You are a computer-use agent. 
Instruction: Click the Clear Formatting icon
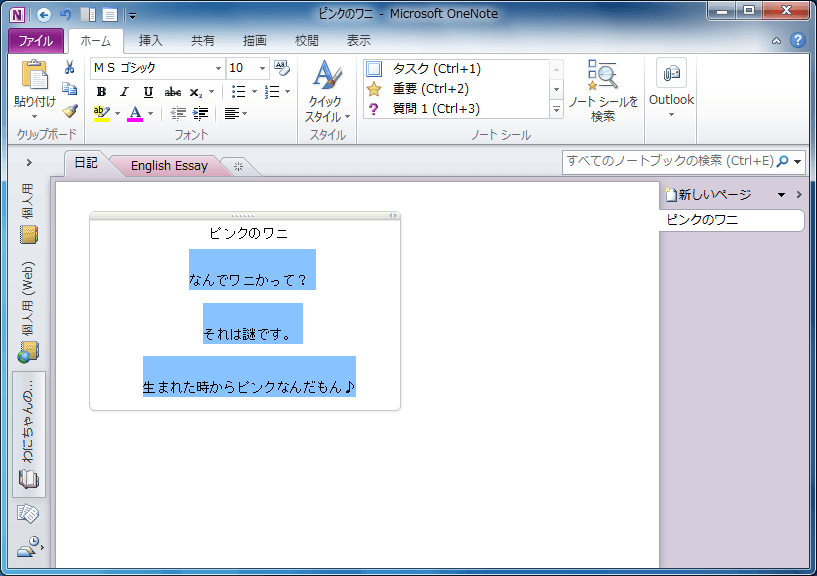pos(282,68)
